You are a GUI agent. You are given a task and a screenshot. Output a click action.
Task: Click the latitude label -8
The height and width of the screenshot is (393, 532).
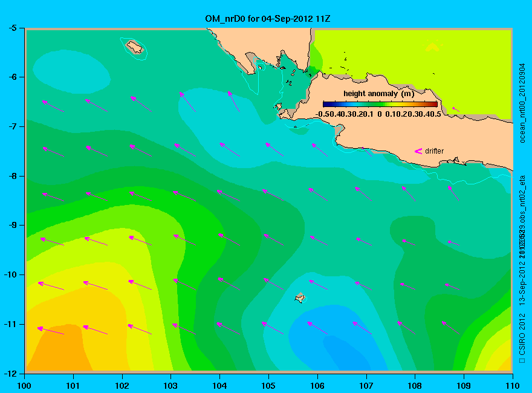pos(12,176)
